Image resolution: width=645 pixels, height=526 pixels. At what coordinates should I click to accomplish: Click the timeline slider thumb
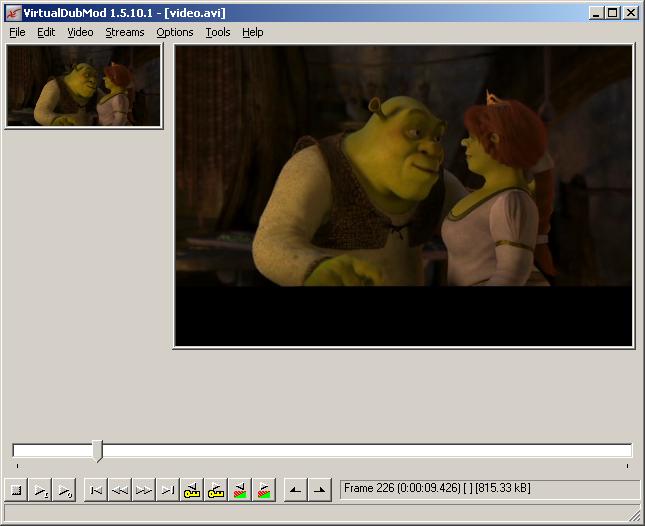click(x=97, y=451)
